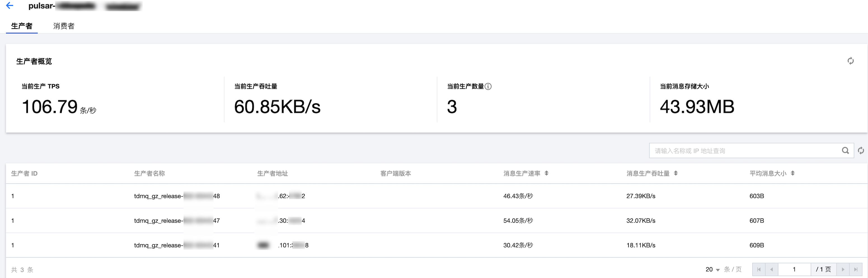Open the 20 items per page dropdown

pyautogui.click(x=713, y=270)
